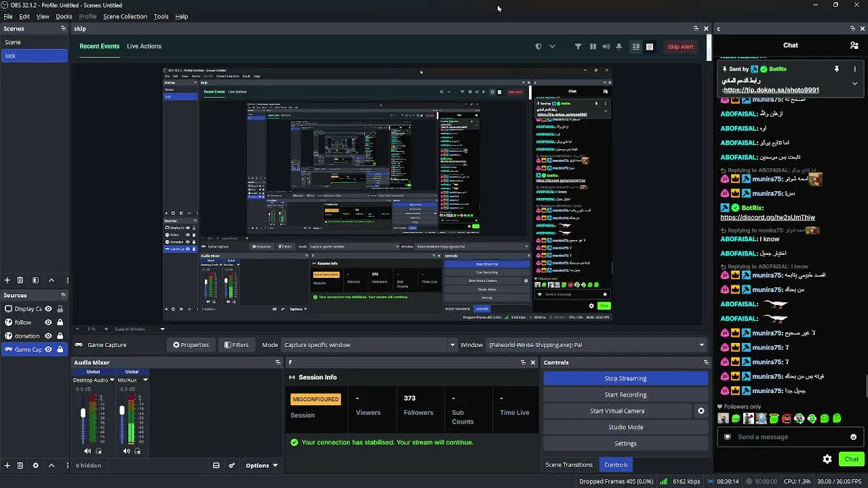The width and height of the screenshot is (868, 488).
Task: Hide the follow source
Action: [48, 323]
